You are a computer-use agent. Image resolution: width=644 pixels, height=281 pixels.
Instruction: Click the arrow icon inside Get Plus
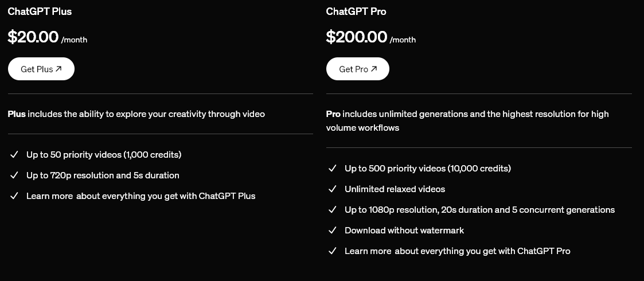click(58, 69)
